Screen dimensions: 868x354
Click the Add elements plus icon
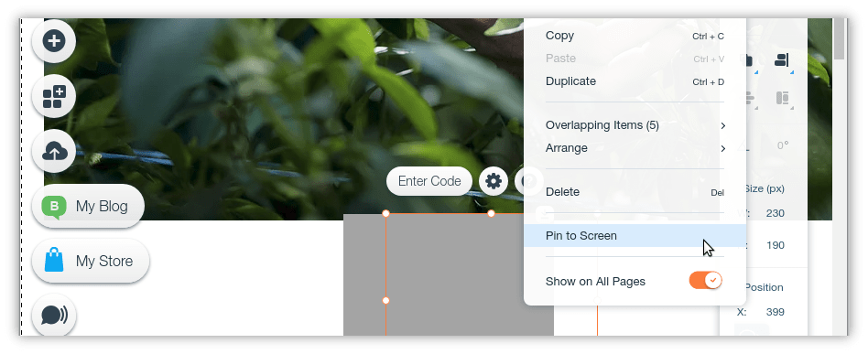point(54,40)
